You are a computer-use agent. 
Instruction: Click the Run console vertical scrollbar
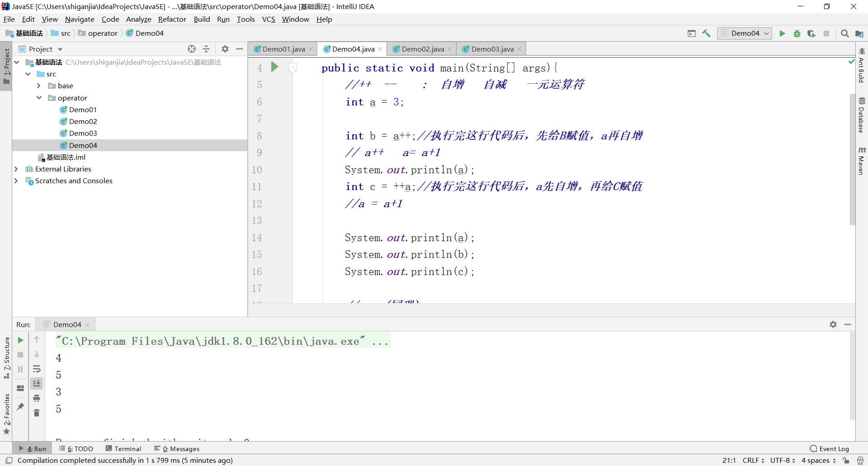coord(852,376)
